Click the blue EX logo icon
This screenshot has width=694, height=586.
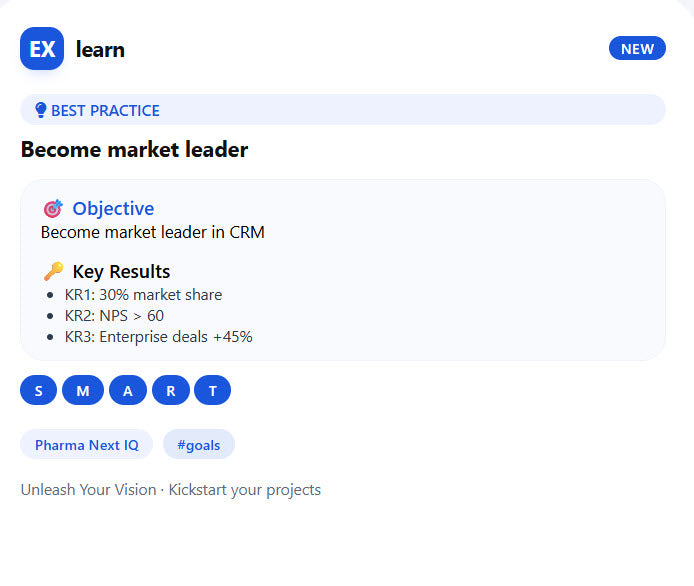click(42, 48)
